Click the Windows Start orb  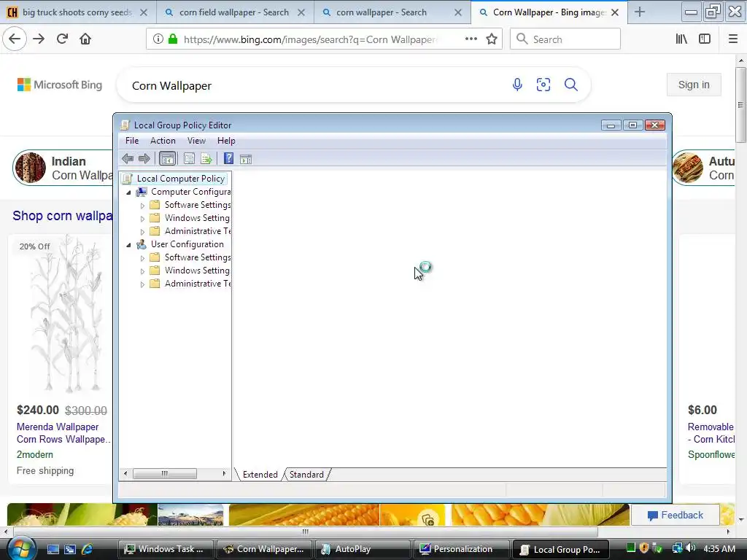point(20,548)
